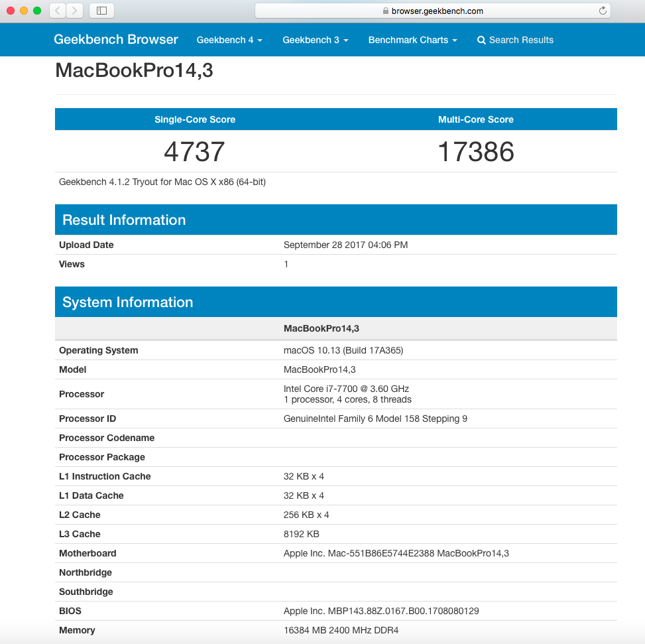The width and height of the screenshot is (645, 644).
Task: Click the Geekbench 4.1.2 Tryout version text
Action: click(162, 182)
